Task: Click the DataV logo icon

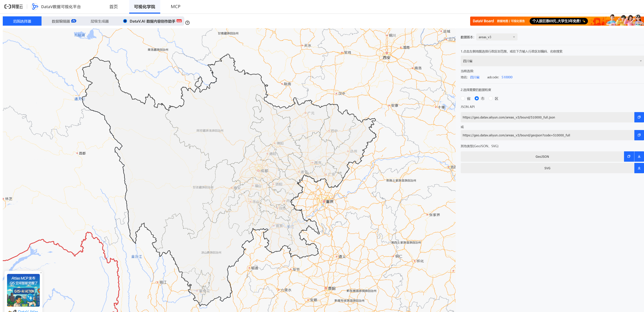Action: pyautogui.click(x=35, y=7)
